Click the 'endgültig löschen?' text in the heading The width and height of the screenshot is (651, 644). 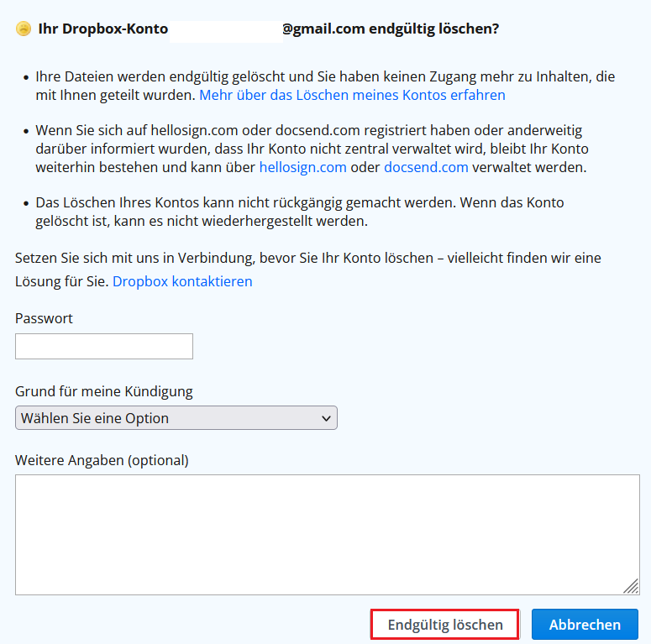[434, 29]
